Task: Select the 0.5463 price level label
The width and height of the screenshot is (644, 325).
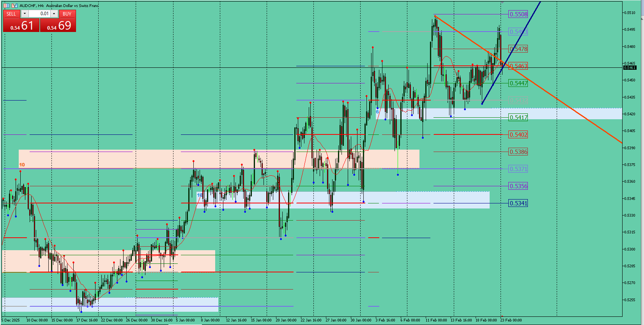Action: click(x=518, y=66)
